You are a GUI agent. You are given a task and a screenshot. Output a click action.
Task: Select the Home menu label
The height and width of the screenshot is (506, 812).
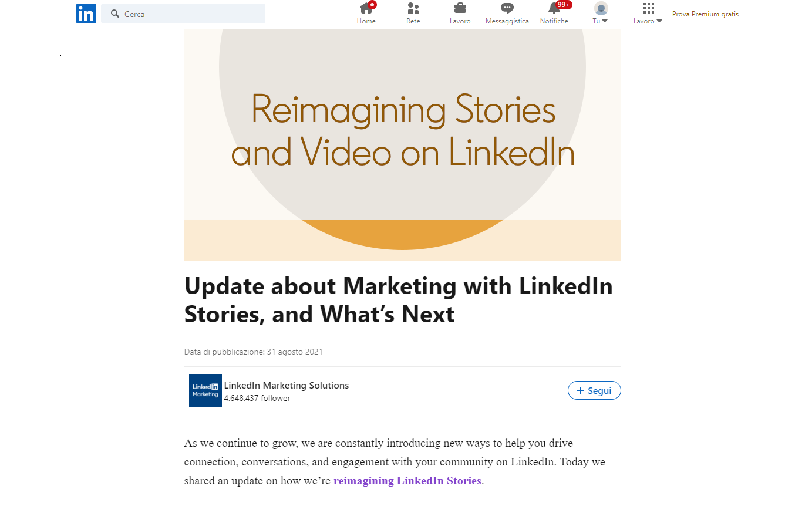point(366,21)
